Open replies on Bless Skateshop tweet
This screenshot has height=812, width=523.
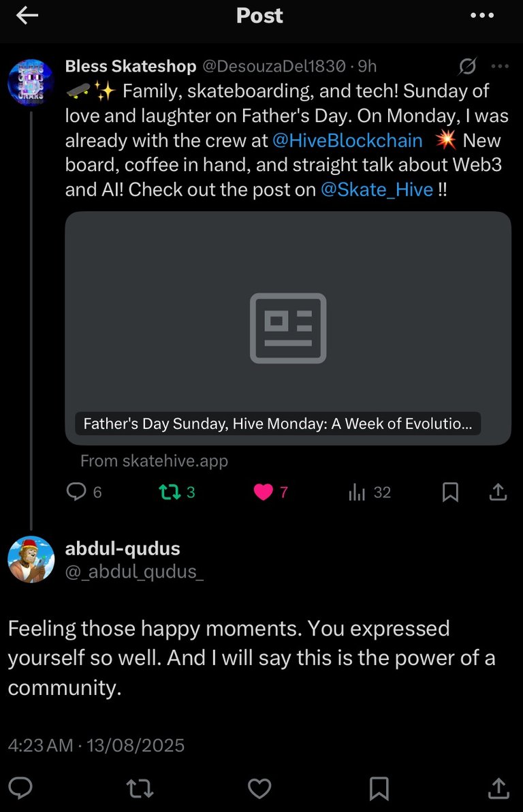pos(77,492)
